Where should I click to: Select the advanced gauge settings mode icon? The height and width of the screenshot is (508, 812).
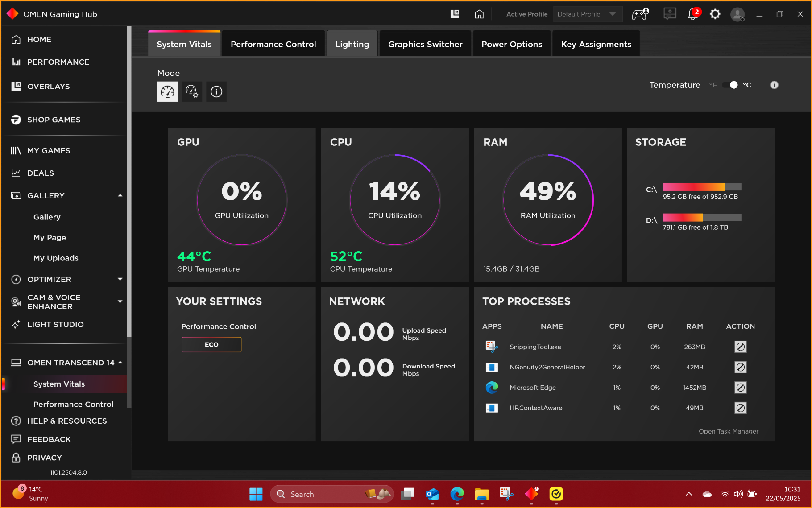[192, 91]
